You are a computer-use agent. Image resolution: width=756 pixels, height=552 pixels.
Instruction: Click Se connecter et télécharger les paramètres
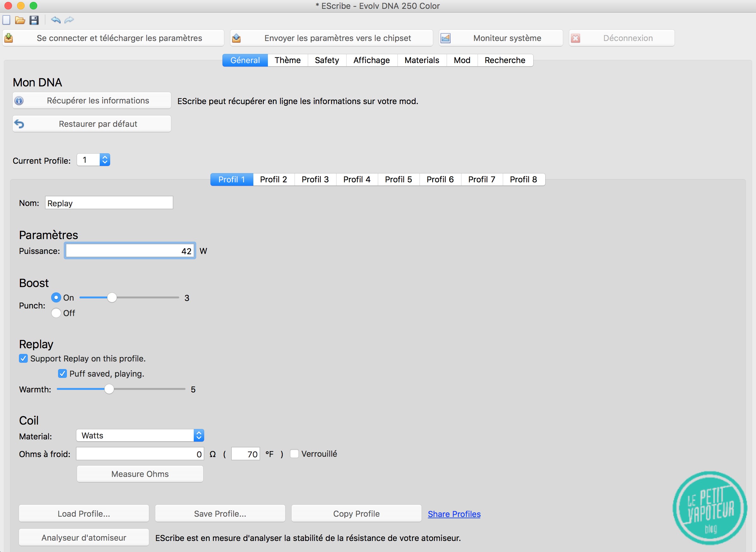113,38
